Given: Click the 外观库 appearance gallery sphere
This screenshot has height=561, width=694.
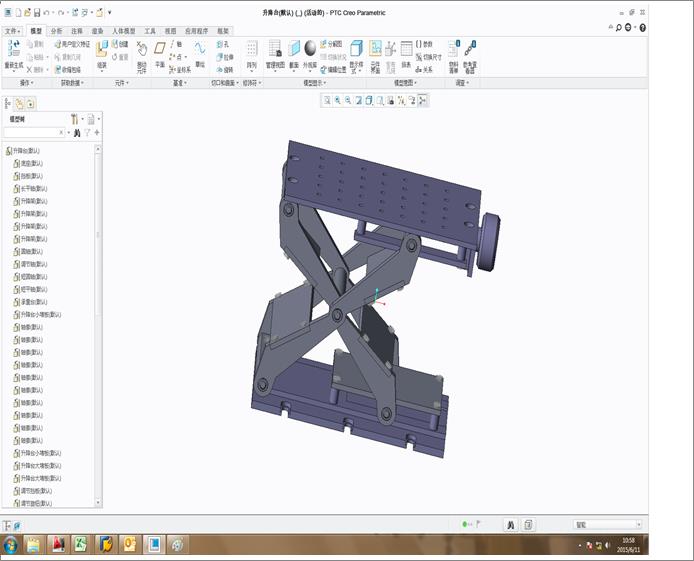Looking at the screenshot, I should click(310, 50).
